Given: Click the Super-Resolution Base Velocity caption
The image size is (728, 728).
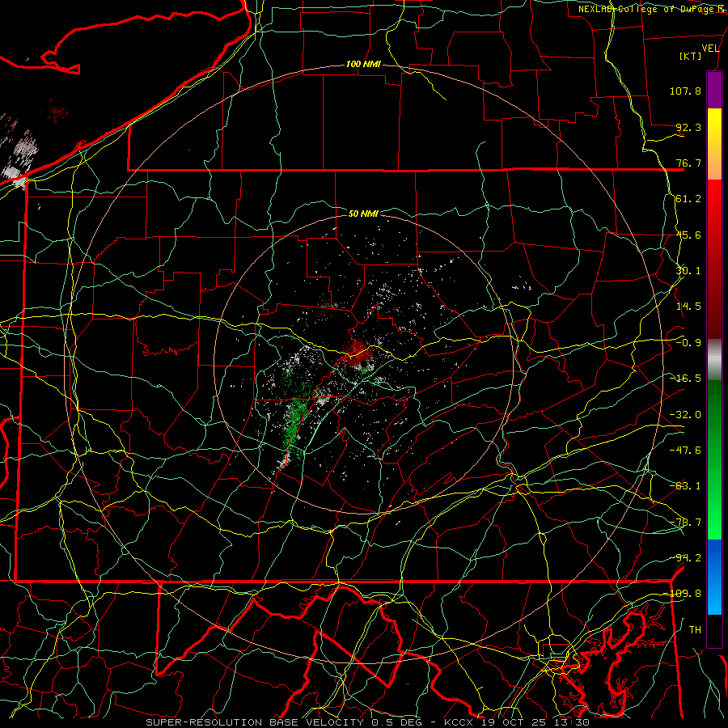Looking at the screenshot, I should (367, 722).
